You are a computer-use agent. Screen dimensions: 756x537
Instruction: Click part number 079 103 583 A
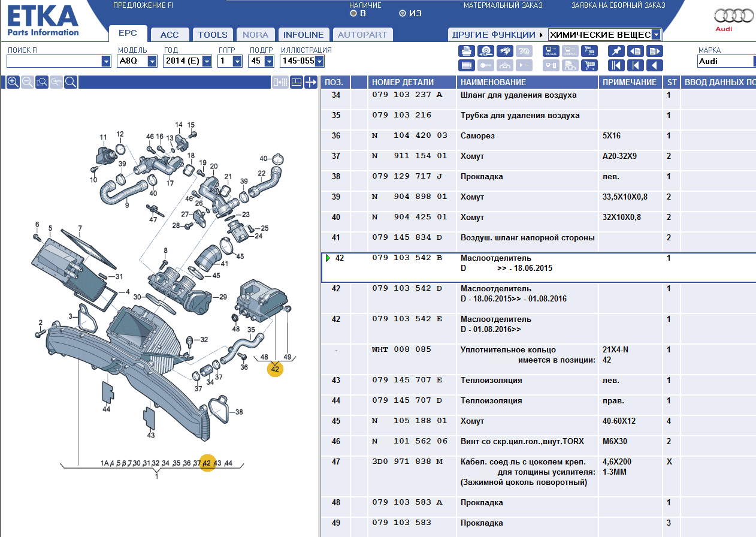407,502
